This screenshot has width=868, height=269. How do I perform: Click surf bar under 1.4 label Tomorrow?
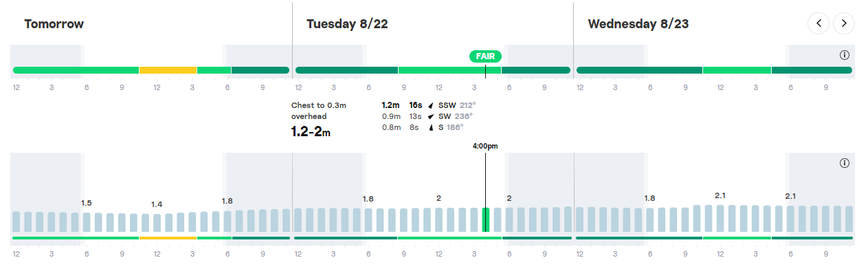157,223
